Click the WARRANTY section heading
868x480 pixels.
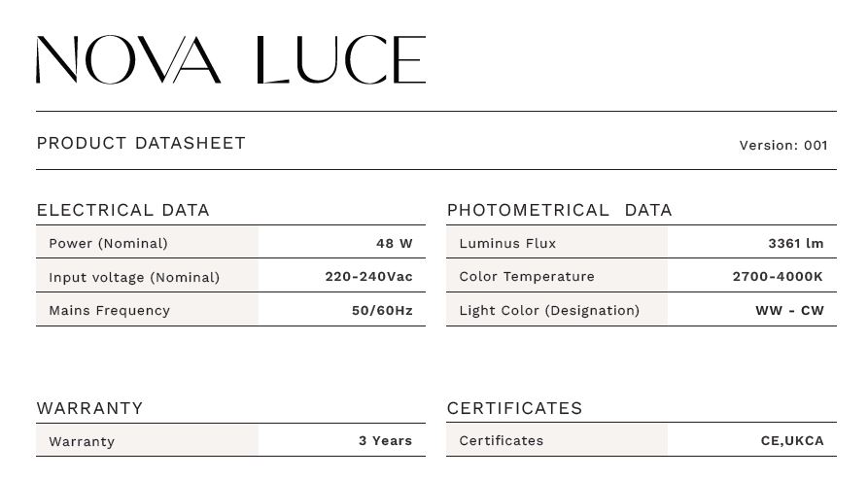point(89,408)
